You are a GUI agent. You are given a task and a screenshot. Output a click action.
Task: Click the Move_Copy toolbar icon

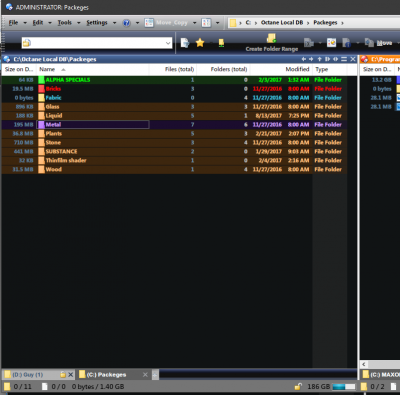149,23
